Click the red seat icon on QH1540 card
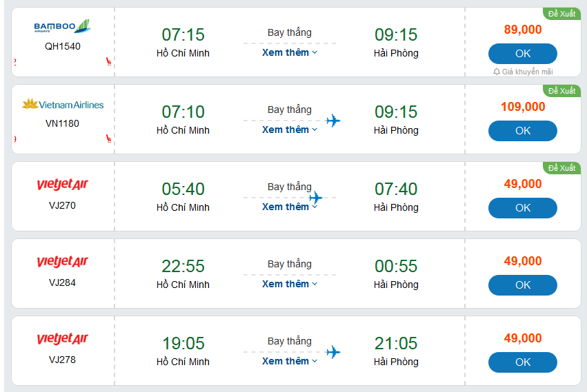This screenshot has width=587, height=392. tap(108, 63)
